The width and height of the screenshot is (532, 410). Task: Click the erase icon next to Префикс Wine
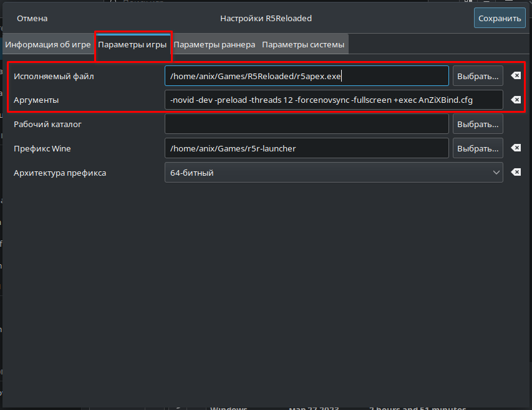[x=516, y=148]
